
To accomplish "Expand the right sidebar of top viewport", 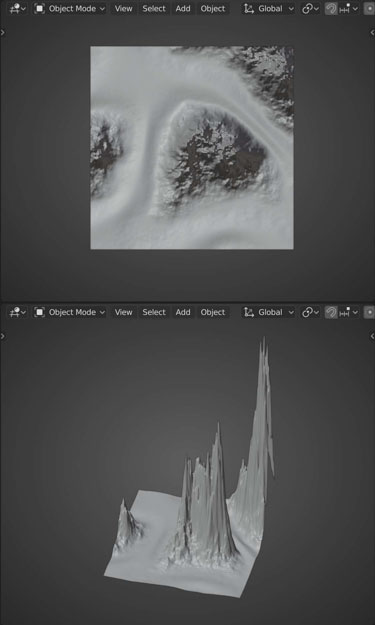I will [372, 32].
